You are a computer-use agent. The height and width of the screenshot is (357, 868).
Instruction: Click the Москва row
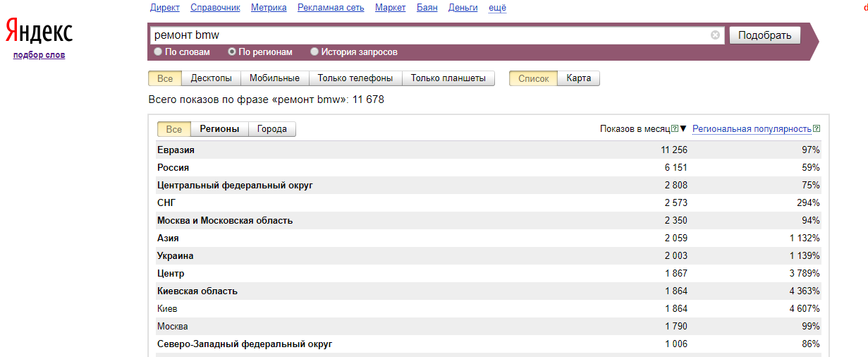point(489,326)
